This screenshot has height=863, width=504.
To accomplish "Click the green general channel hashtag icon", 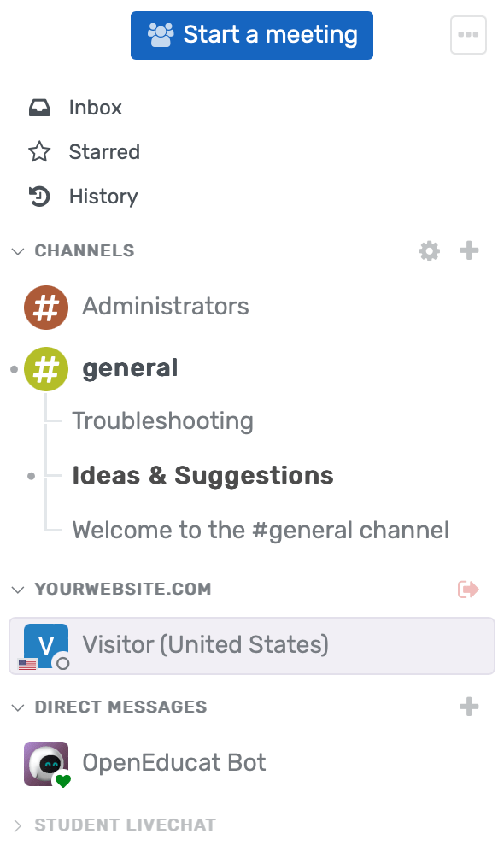I will tap(46, 368).
